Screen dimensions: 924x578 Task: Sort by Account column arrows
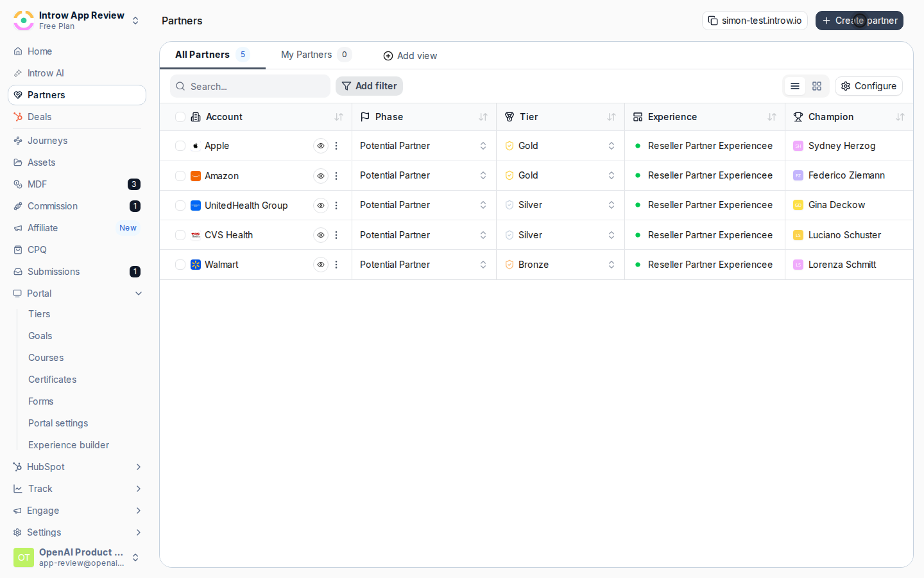[x=339, y=117]
